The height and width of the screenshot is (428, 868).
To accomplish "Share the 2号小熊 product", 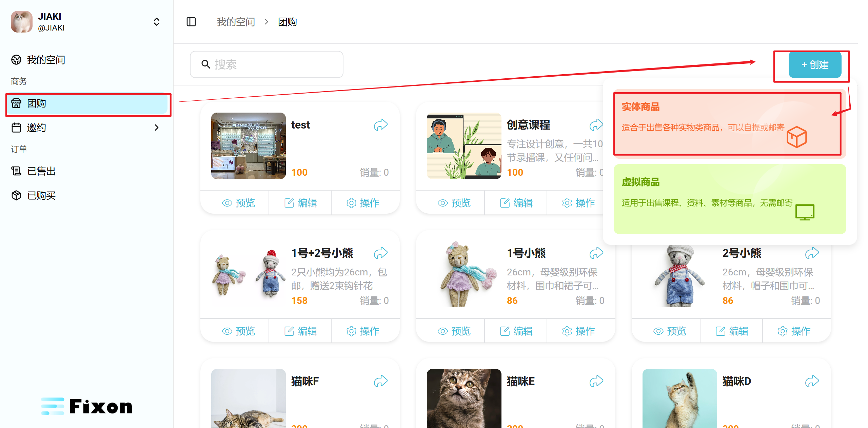I will (x=812, y=253).
